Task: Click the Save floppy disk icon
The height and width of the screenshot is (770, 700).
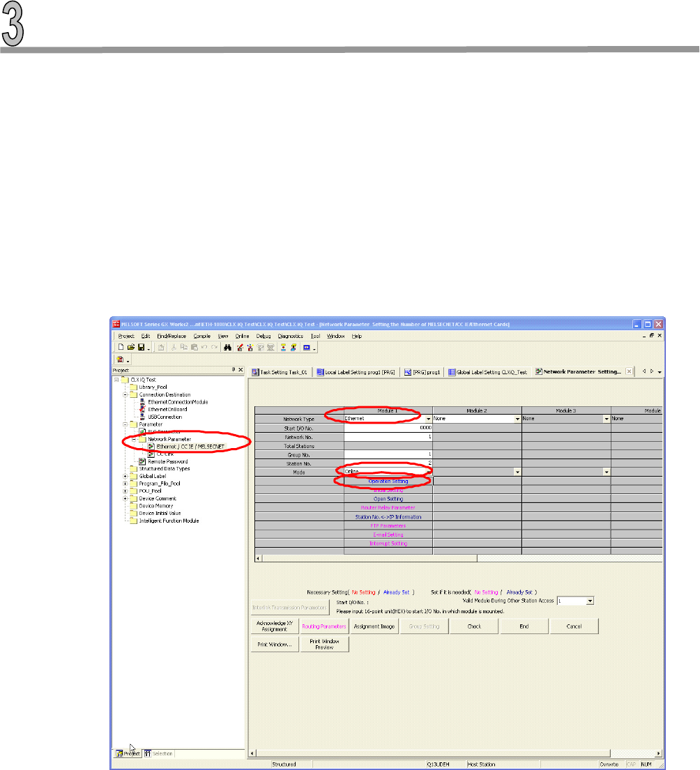Action: point(142,348)
